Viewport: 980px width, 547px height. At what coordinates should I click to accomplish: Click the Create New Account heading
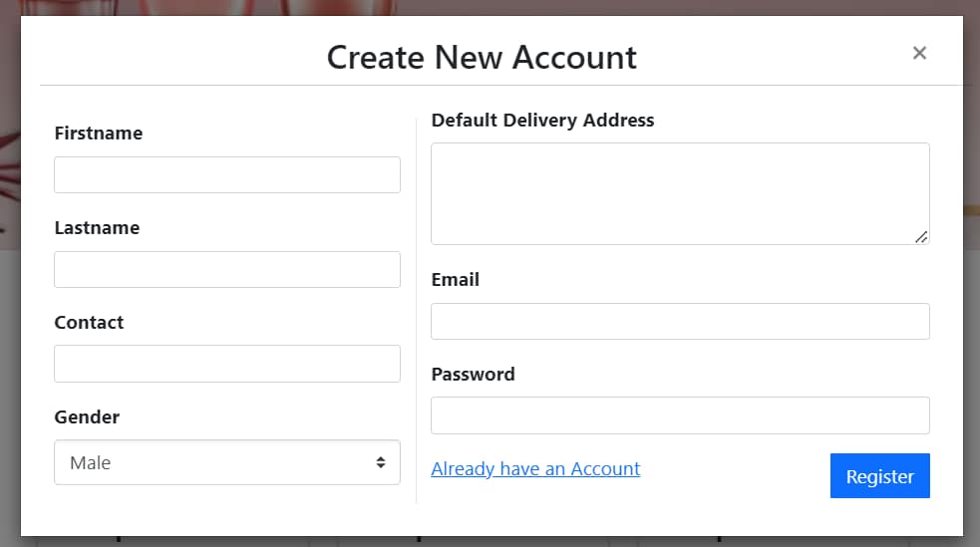click(482, 57)
